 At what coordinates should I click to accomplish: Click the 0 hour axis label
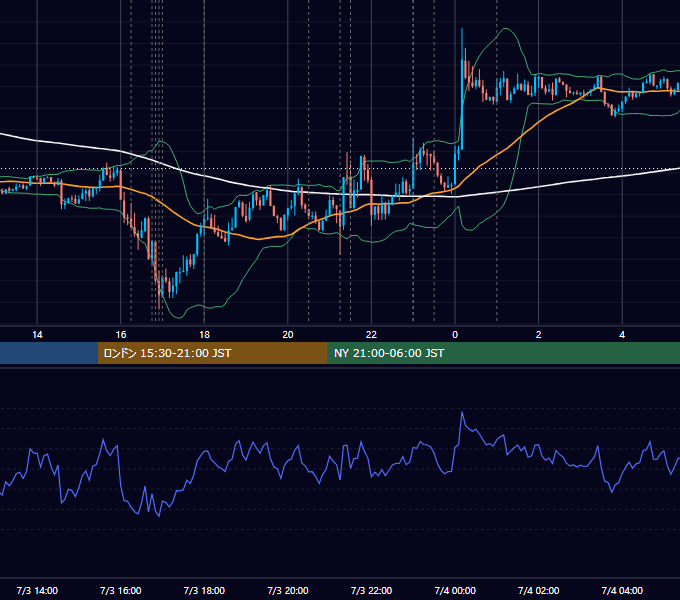455,335
